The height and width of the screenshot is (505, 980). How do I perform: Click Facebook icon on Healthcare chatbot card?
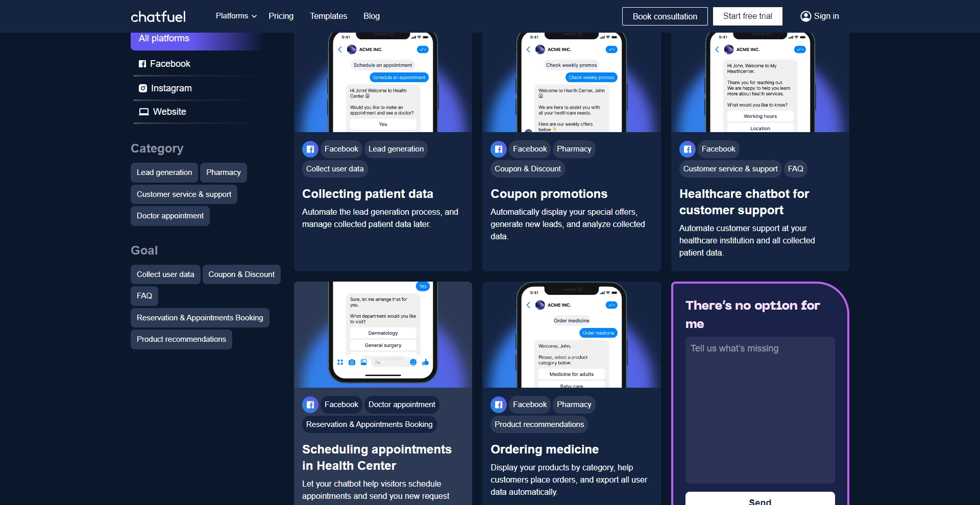[688, 149]
